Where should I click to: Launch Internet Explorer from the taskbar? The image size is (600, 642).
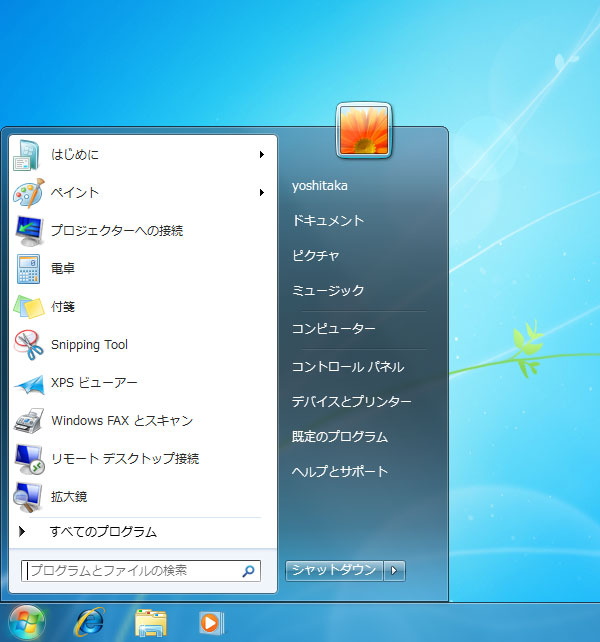89,622
